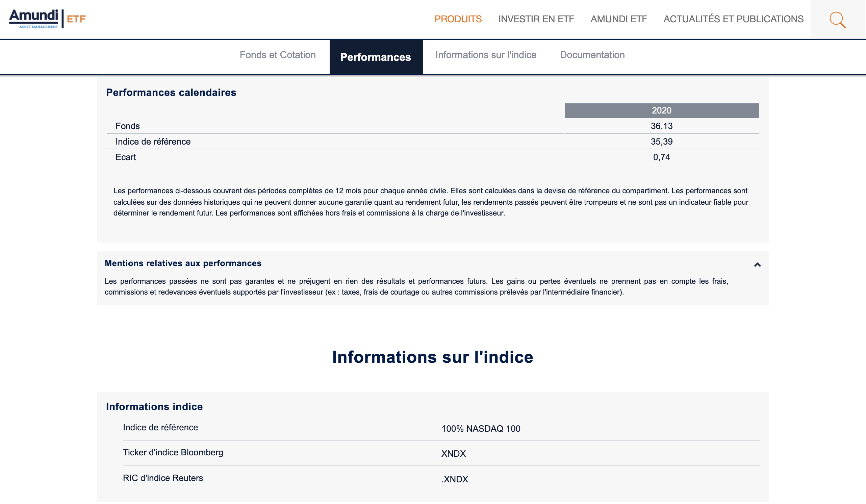Click the Informations indice section title
The width and height of the screenshot is (866, 504).
pos(154,407)
